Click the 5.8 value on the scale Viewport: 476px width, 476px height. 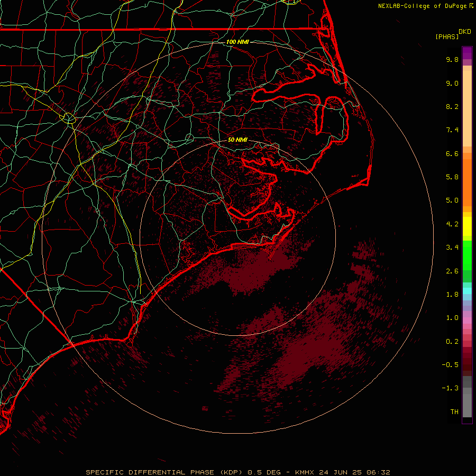coord(452,177)
